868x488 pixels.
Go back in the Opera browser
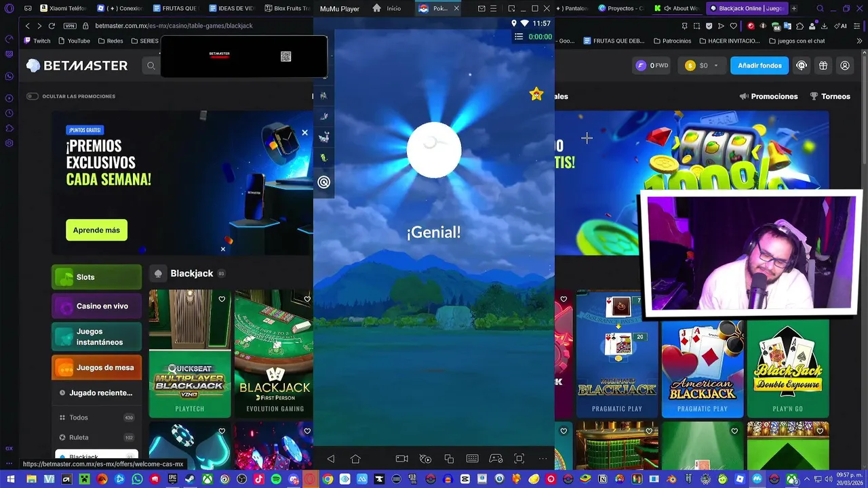[x=27, y=26]
